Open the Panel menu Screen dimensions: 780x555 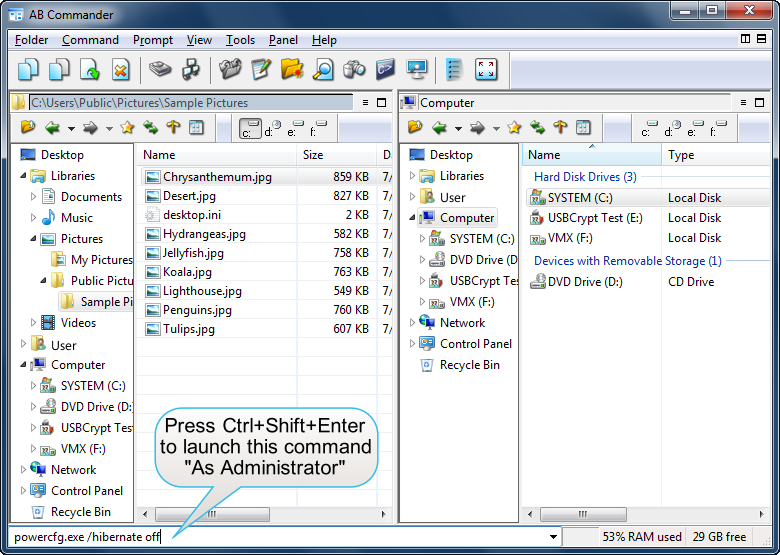[x=283, y=40]
